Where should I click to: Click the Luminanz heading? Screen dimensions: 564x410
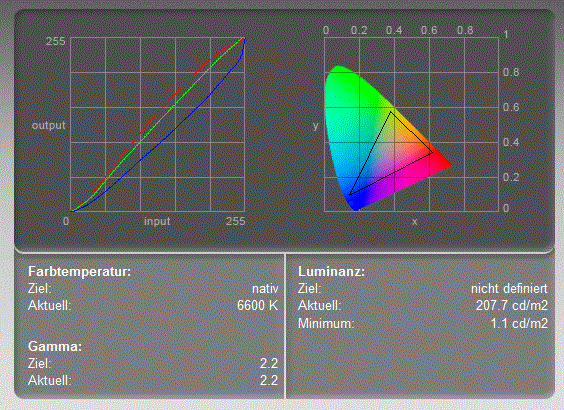click(331, 272)
